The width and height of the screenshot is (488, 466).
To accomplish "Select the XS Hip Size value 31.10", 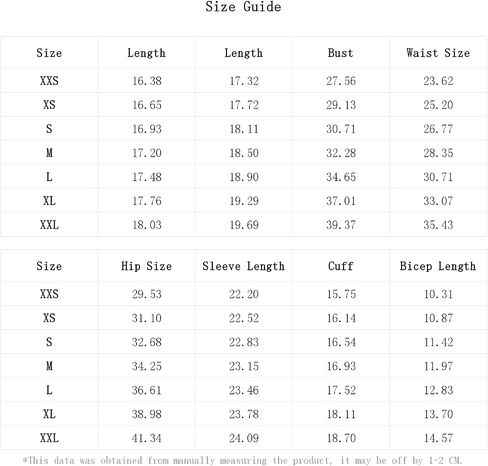I will coord(146,318).
